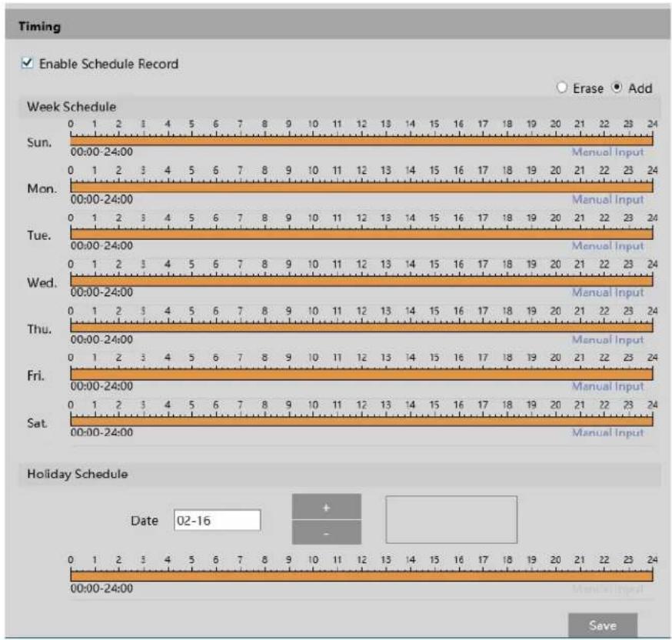This screenshot has height=640, width=672.
Task: Open Manual Input for Thursday
Action: click(607, 339)
